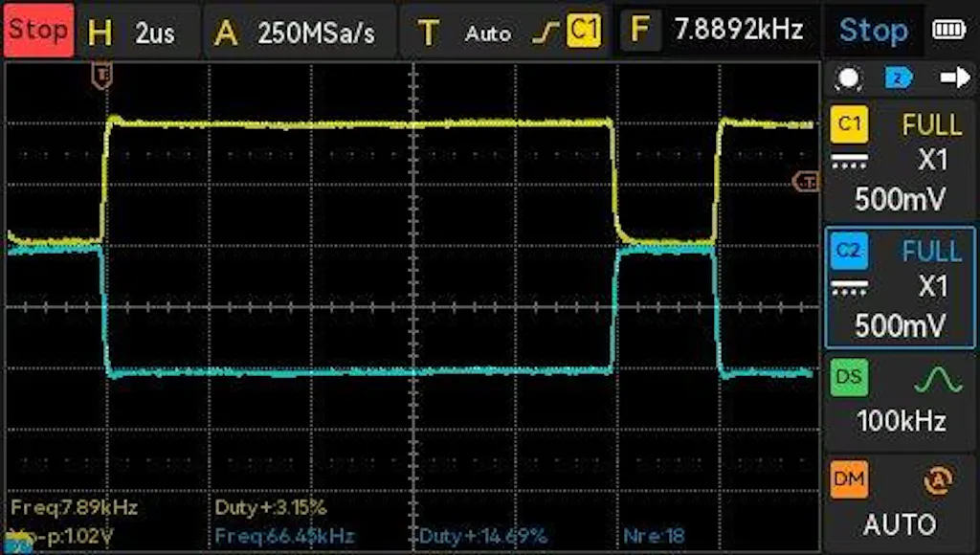Toggle the green DS signal generator badge
This screenshot has height=555, width=980.
(x=848, y=377)
